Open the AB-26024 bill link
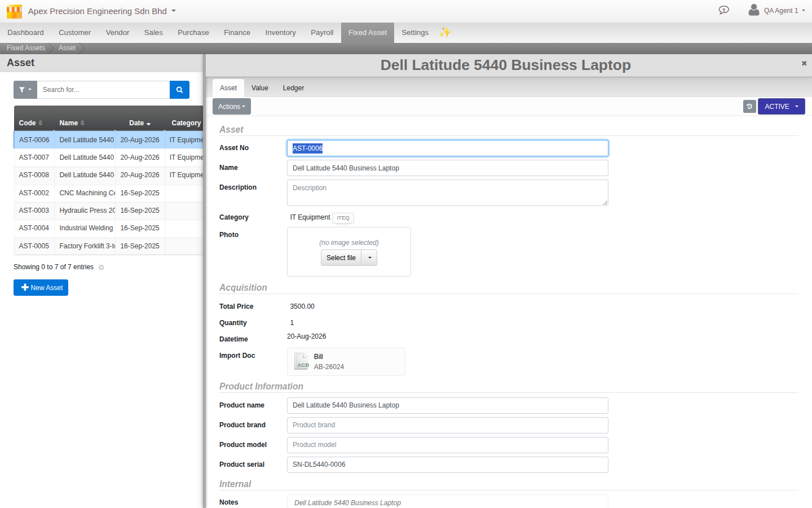The height and width of the screenshot is (508, 812). click(x=329, y=367)
